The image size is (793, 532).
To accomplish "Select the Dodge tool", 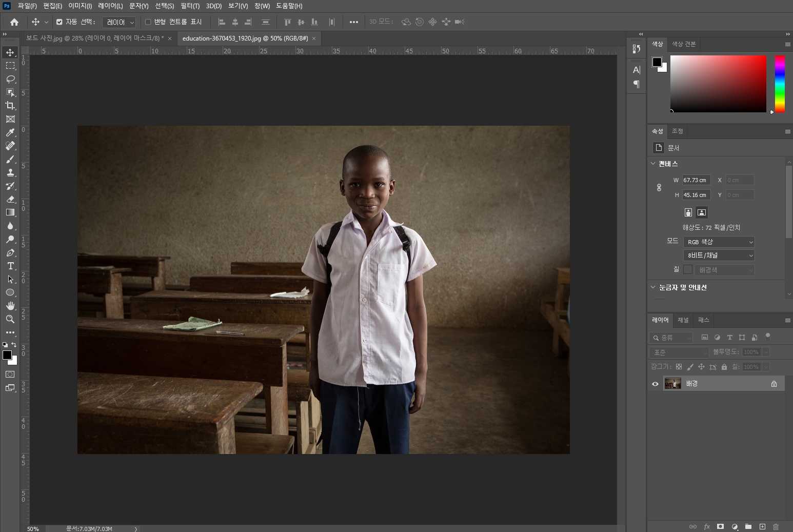I will (x=10, y=239).
